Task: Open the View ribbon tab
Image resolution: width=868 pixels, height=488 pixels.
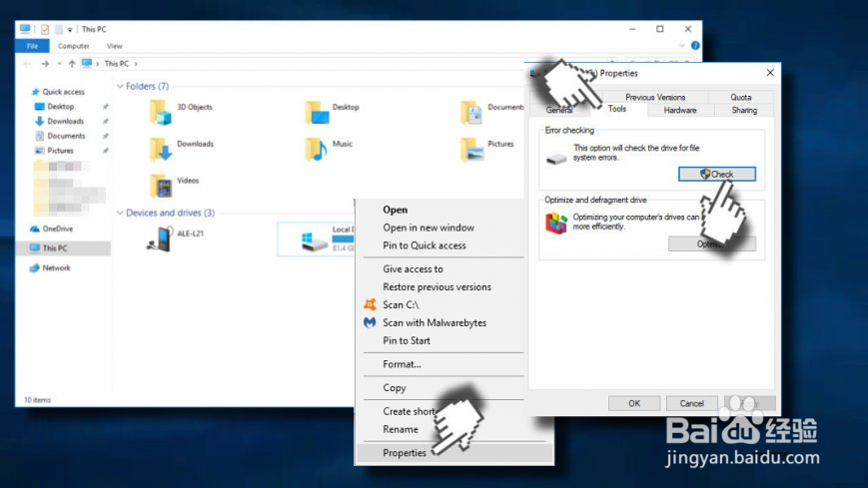Action: click(114, 46)
